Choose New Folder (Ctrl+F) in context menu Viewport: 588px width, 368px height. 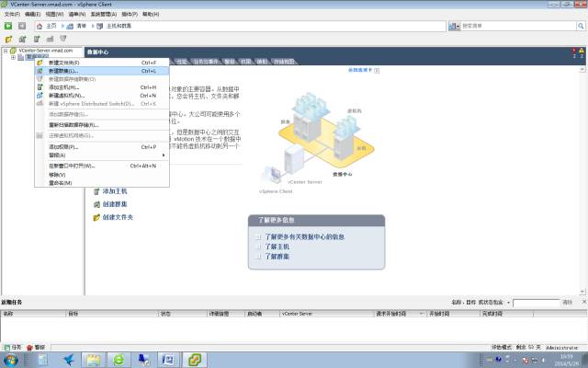(102, 63)
